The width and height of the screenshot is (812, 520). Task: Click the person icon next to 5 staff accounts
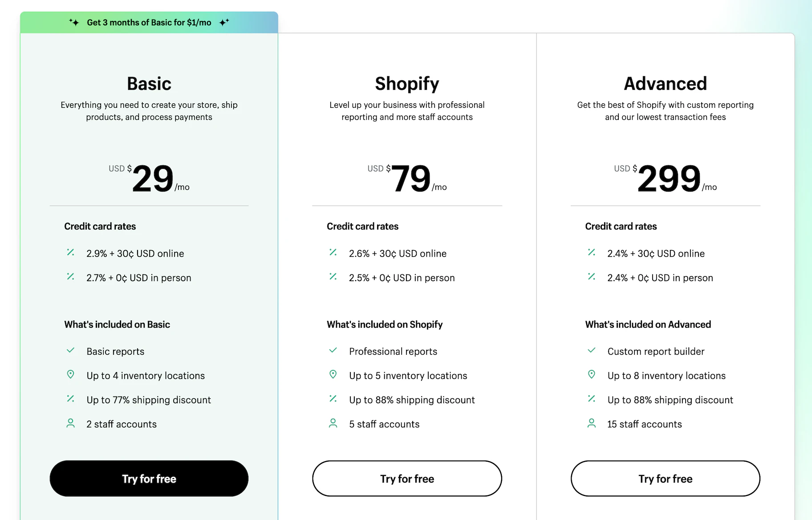(x=333, y=423)
